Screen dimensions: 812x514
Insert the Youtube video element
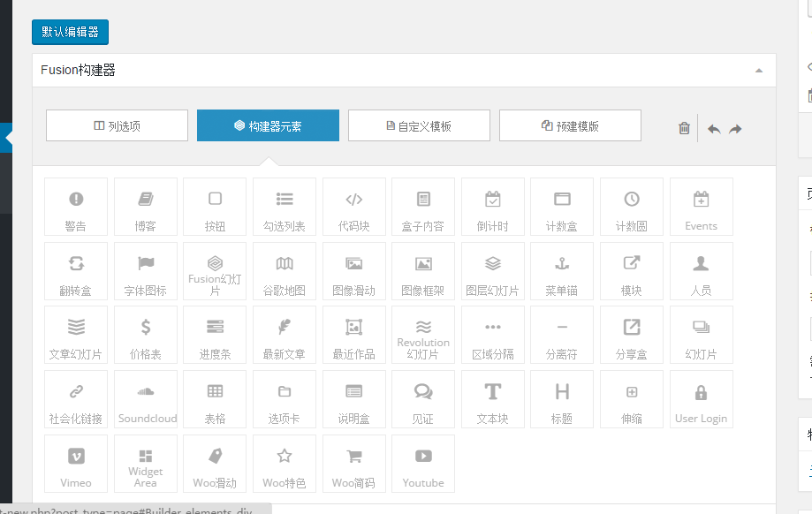click(423, 464)
